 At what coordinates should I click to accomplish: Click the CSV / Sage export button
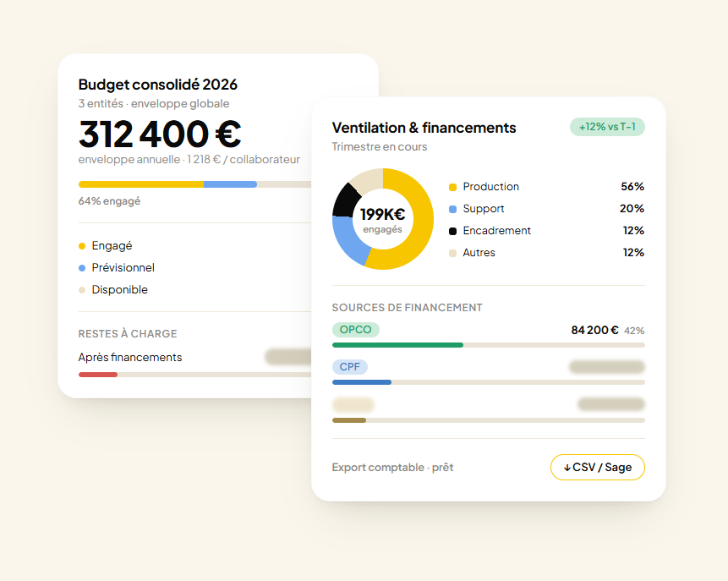point(598,467)
